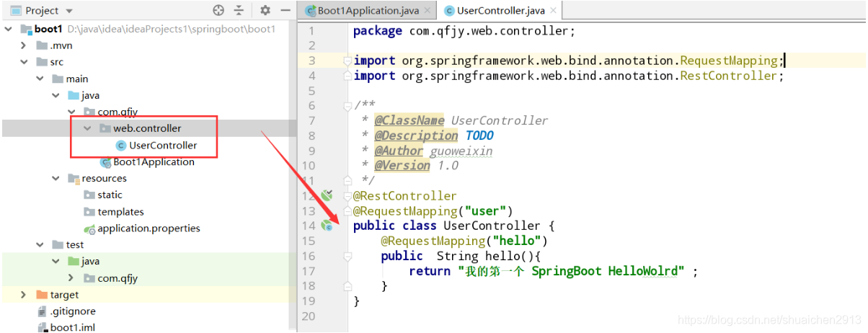The width and height of the screenshot is (868, 333).
Task: Hide the Project tool window
Action: tap(285, 10)
